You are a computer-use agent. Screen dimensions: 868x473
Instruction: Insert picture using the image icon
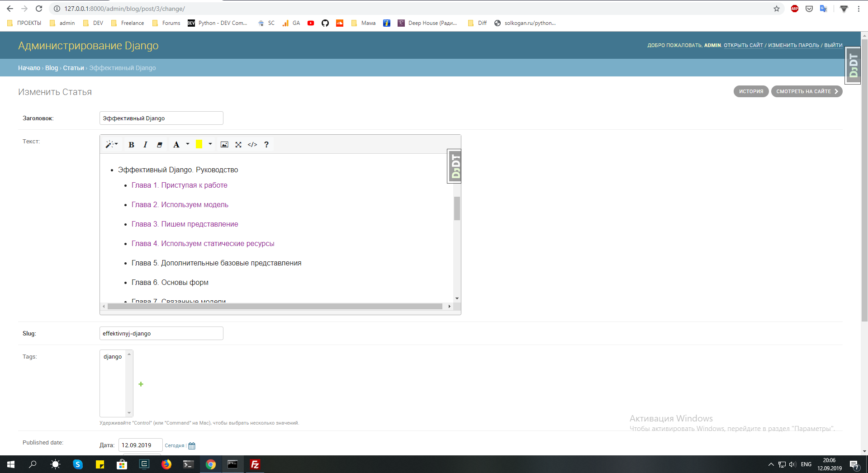click(224, 145)
